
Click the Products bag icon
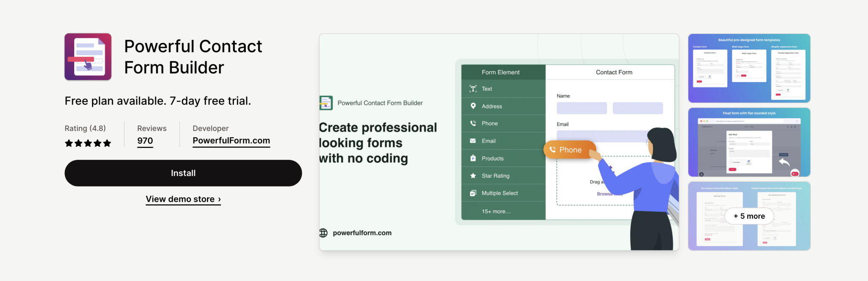click(x=473, y=158)
